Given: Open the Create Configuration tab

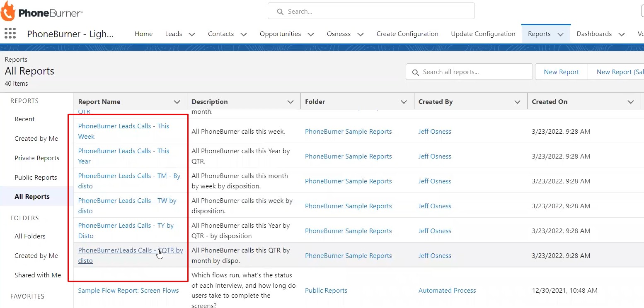Looking at the screenshot, I should (x=407, y=34).
